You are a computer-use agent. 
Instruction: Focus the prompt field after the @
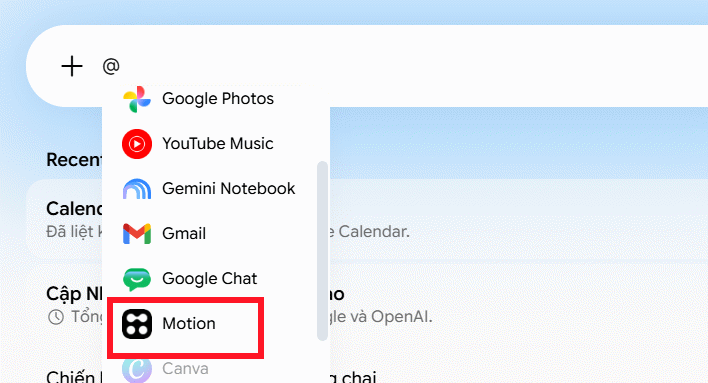tap(406, 66)
